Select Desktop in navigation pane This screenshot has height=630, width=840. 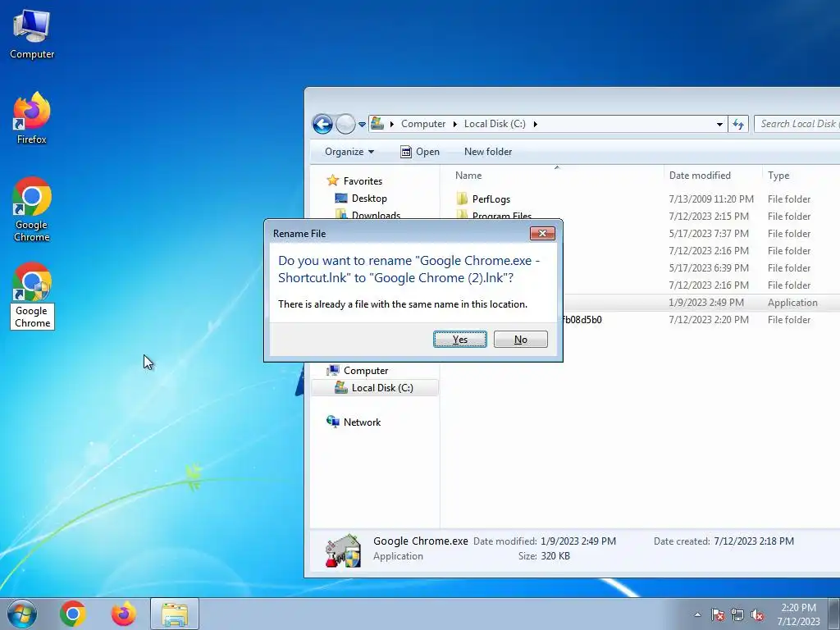(369, 199)
